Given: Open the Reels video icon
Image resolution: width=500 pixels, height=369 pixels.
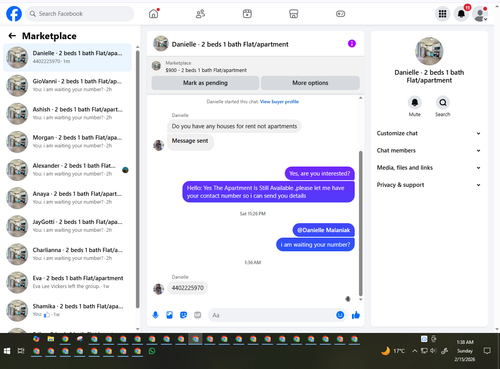Looking at the screenshot, I should click(247, 14).
